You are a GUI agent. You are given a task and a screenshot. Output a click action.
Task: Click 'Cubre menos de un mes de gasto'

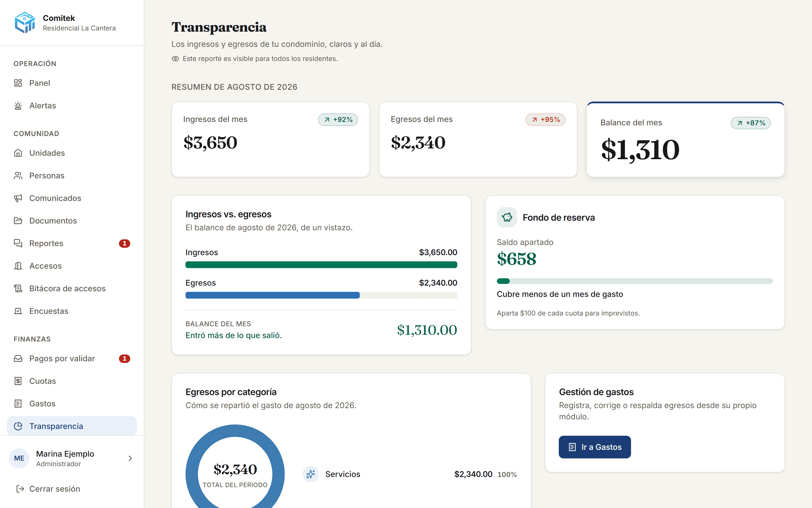tap(560, 294)
